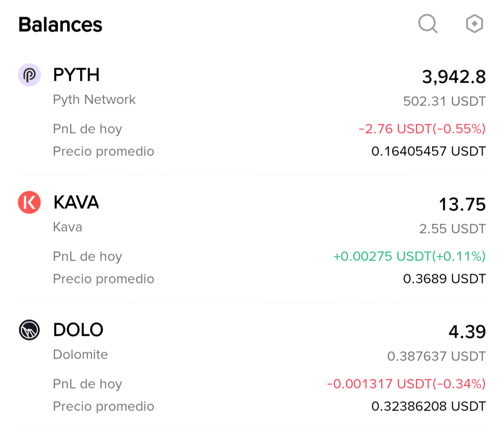Click the red KAVA coin logo

tap(29, 202)
